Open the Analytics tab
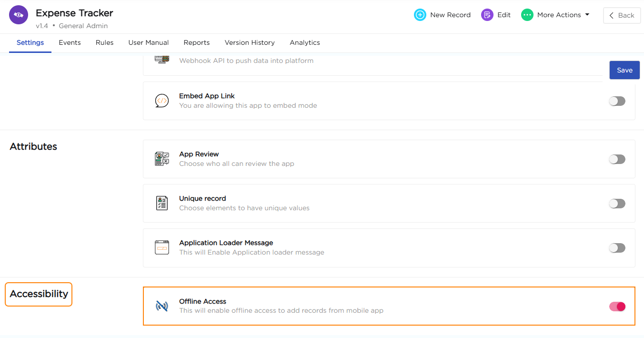The image size is (644, 338). (x=305, y=42)
